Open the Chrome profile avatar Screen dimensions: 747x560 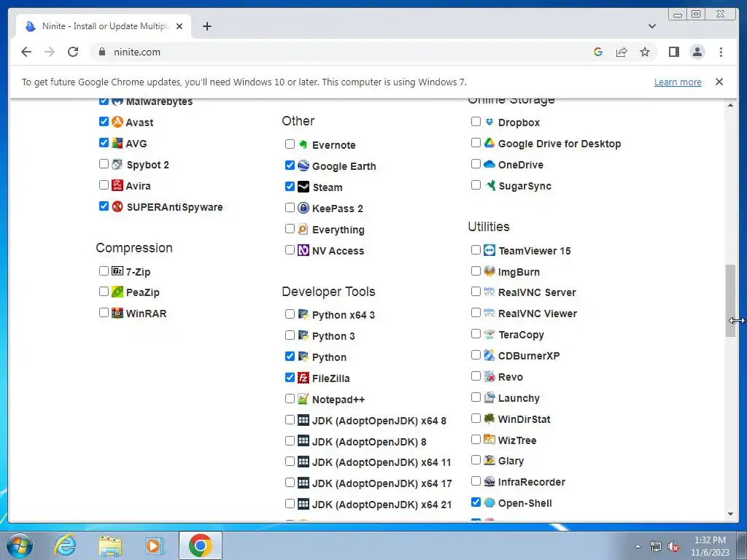pos(697,52)
